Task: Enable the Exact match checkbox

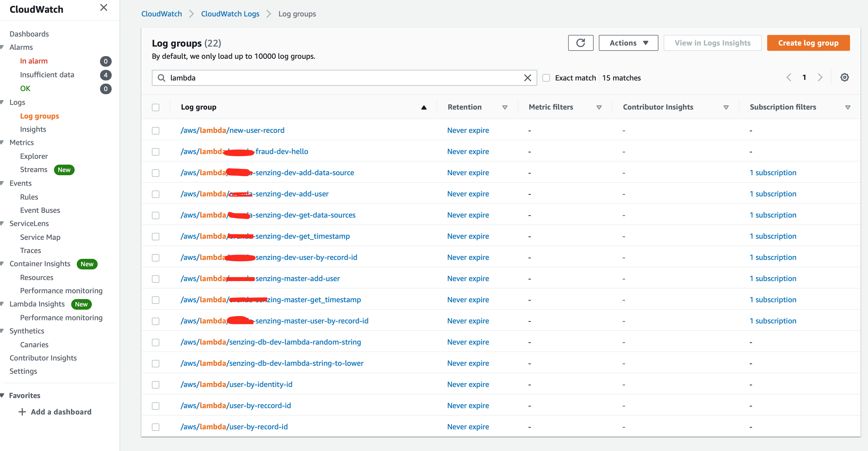Action: (546, 78)
